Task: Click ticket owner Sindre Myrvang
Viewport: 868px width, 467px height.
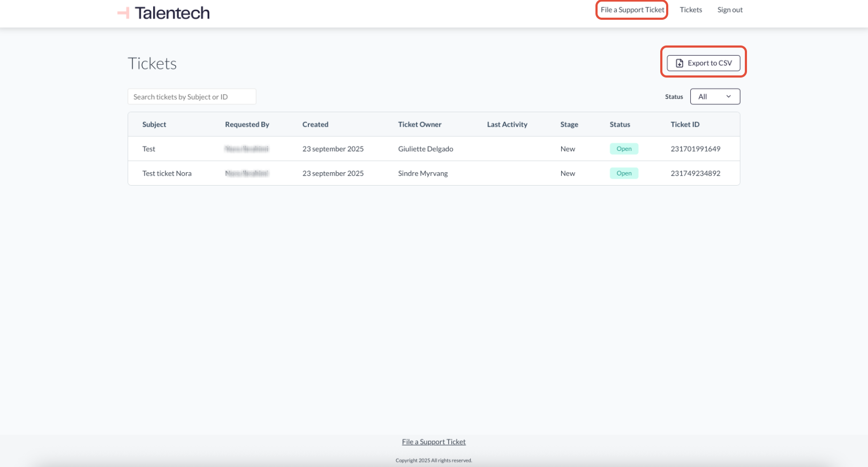Action: (423, 173)
